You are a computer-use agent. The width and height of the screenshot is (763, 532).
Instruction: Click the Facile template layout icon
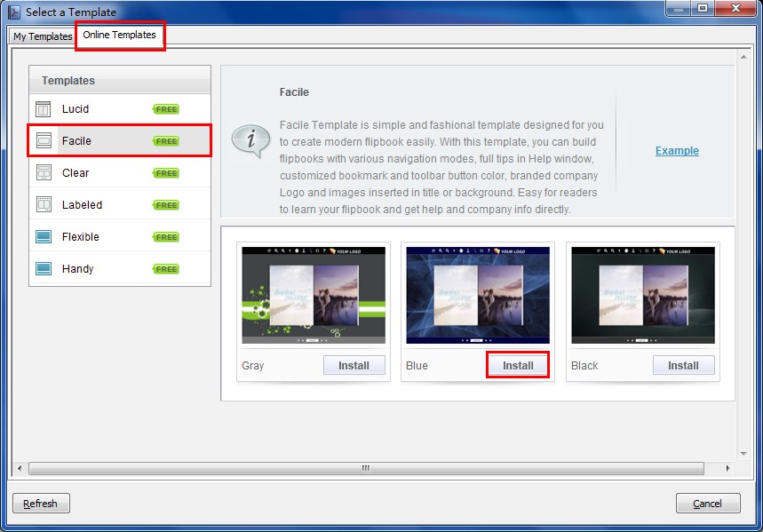coord(44,141)
